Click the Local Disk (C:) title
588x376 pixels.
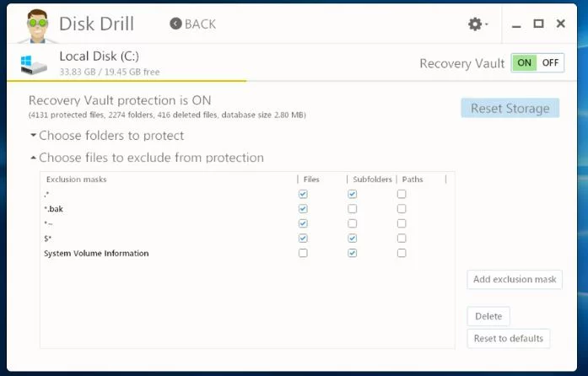coord(99,56)
